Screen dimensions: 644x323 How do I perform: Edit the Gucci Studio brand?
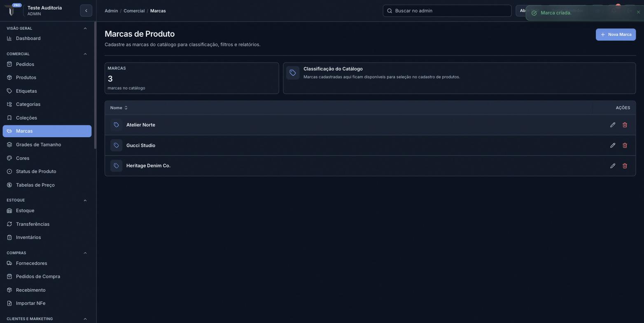[x=613, y=145]
